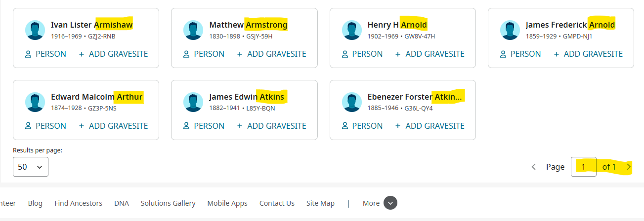This screenshot has width=644, height=221.
Task: Click Henry H Arnold's avatar icon
Action: (352, 30)
